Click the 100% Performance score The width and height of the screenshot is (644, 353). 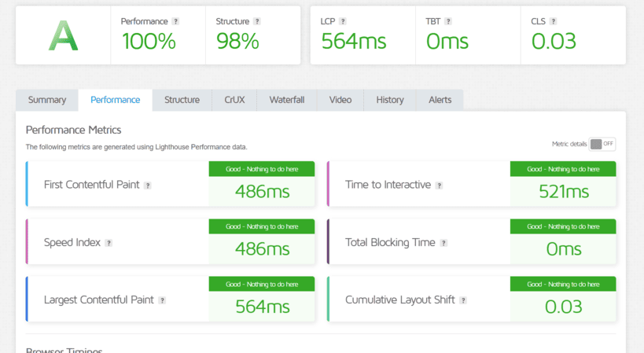click(x=149, y=42)
